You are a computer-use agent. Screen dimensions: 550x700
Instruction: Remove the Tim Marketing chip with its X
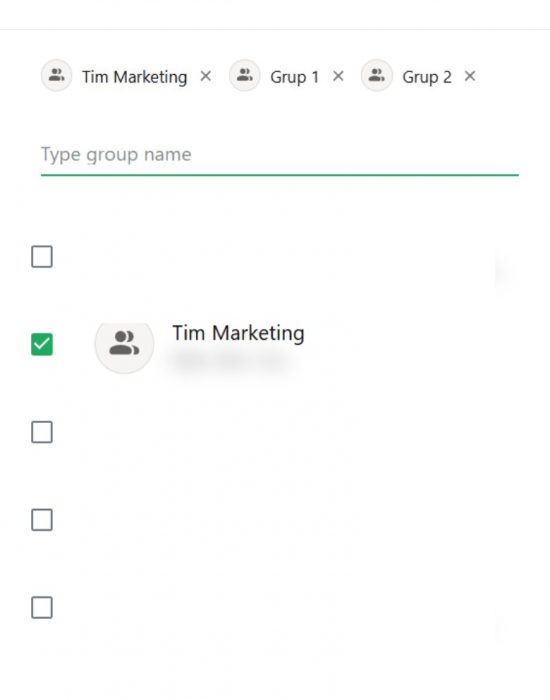(206, 76)
